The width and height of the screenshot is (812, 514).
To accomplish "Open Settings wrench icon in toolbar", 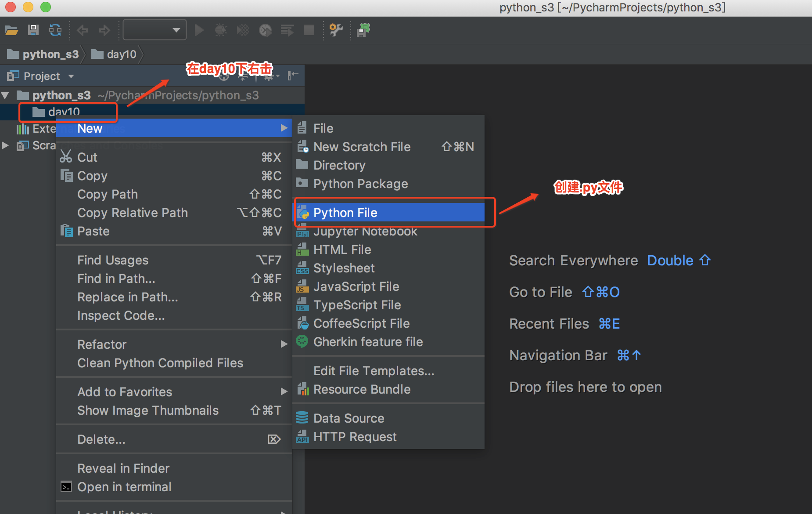I will 336,30.
